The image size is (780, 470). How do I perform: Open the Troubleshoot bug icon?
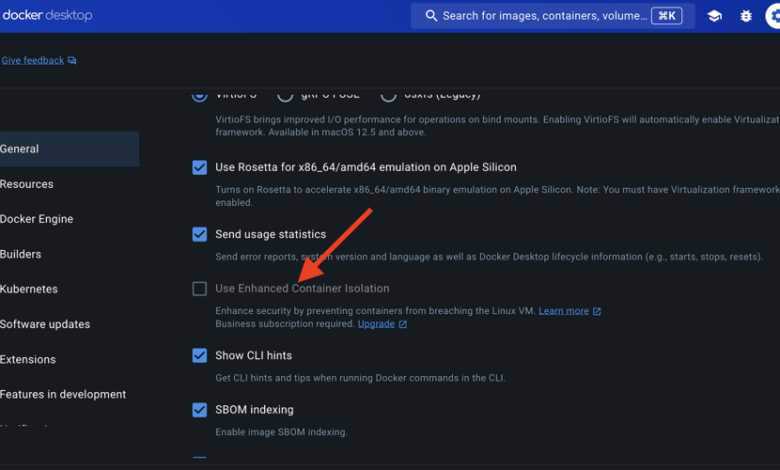[746, 16]
